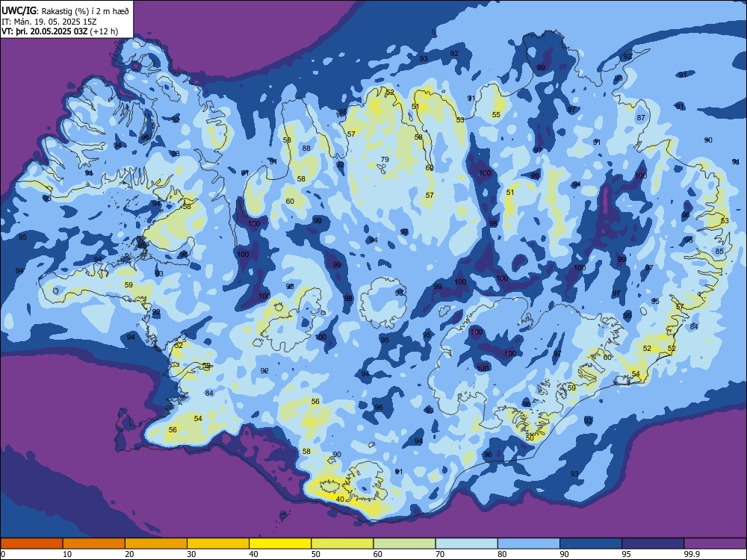Click the 80–90 light blue legend swatch

(x=529, y=544)
